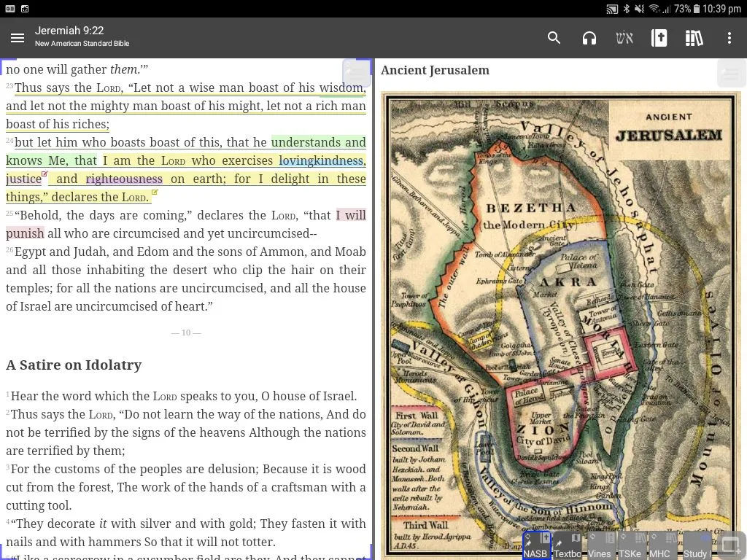The width and height of the screenshot is (747, 560).
Task: Tap the headphones audio icon
Action: (x=589, y=38)
